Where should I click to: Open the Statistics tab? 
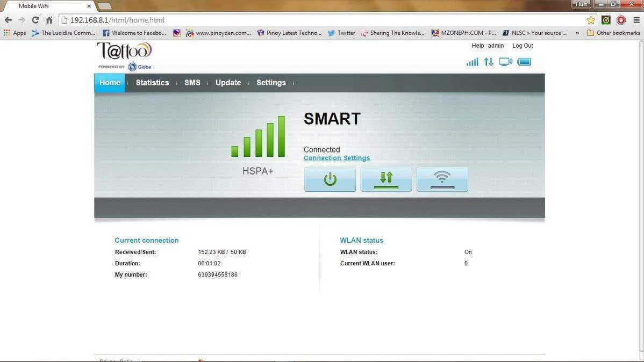[152, 83]
